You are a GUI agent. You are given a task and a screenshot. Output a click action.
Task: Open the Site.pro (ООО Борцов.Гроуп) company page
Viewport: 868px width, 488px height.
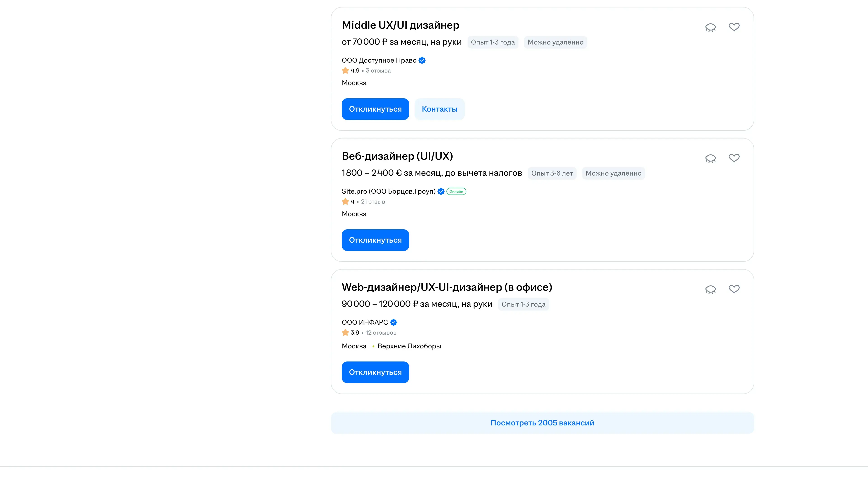(389, 191)
